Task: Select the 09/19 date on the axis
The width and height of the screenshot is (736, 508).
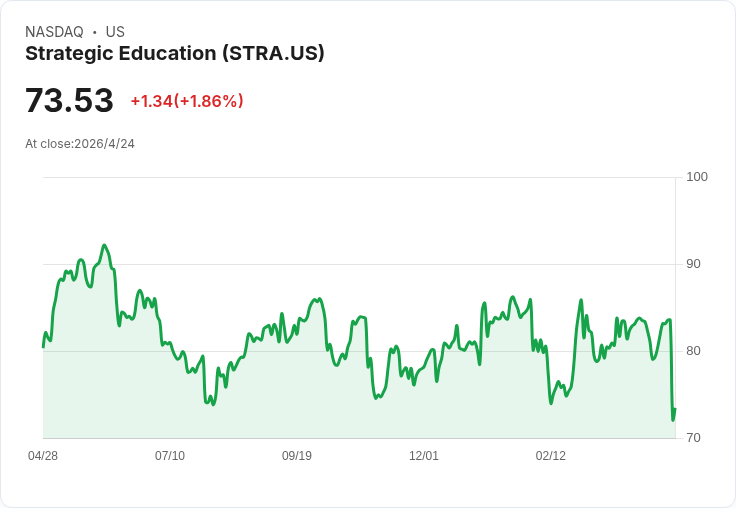Action: coord(297,456)
